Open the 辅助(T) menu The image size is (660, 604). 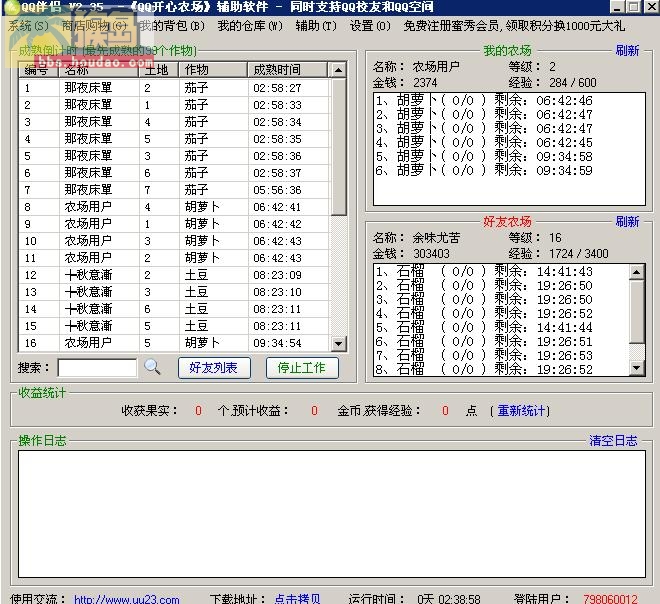pyautogui.click(x=316, y=26)
